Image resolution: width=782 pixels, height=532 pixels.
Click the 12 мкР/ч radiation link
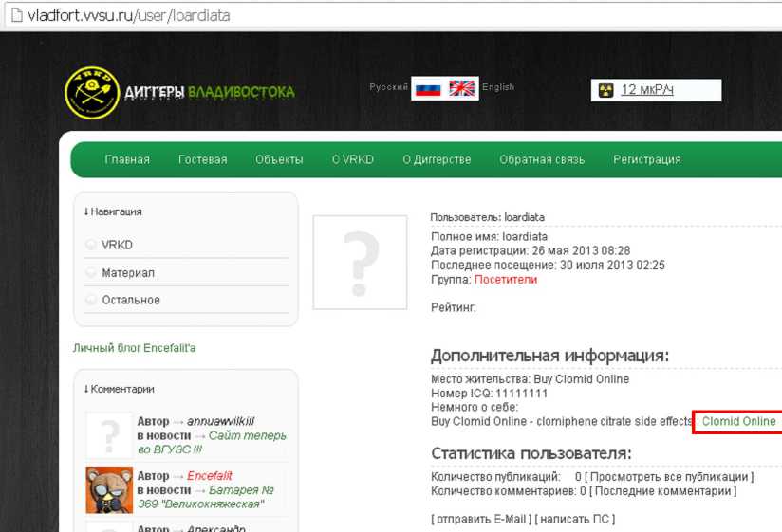(647, 90)
